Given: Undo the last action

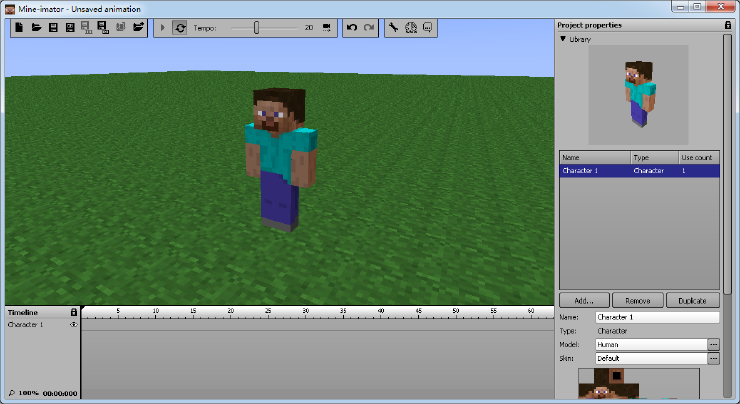Looking at the screenshot, I should coord(352,27).
